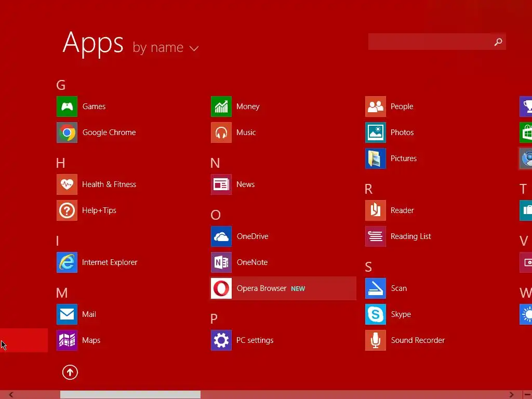Open the News app icon
Screen dimensions: 532x399
click(x=221, y=184)
